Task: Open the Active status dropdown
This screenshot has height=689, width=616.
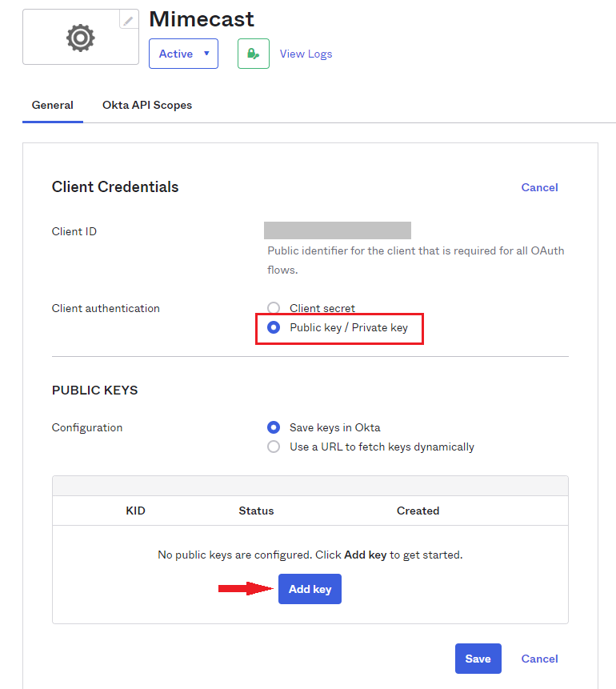Action: click(x=183, y=53)
